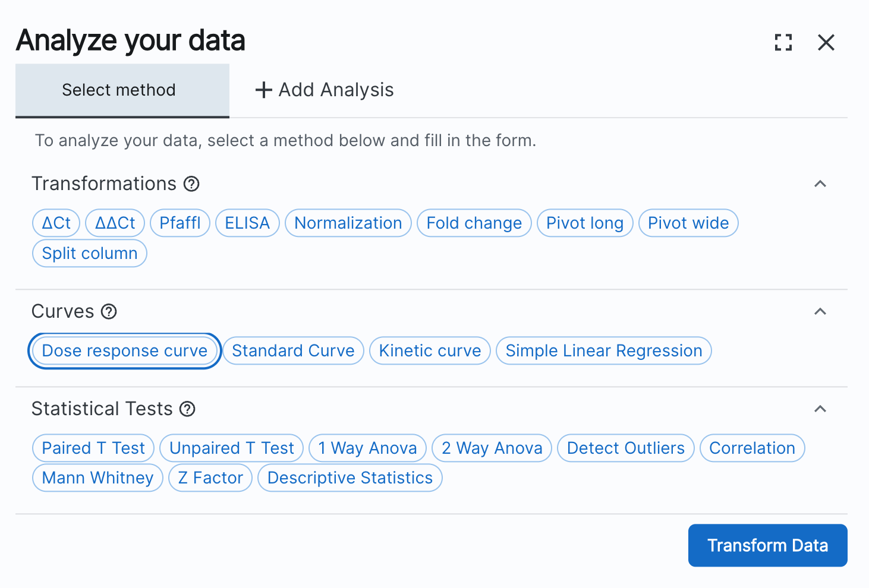Pick the Fold change transformation
The image size is (869, 588).
(x=474, y=223)
